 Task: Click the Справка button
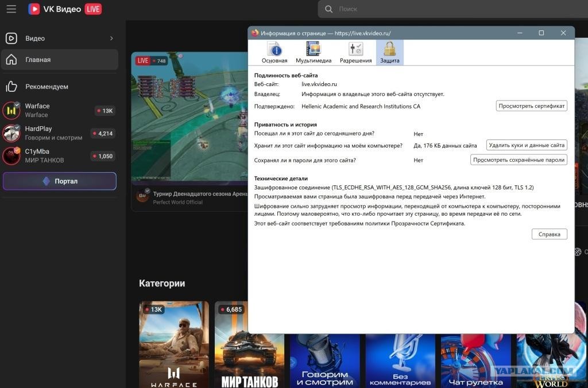pos(550,234)
